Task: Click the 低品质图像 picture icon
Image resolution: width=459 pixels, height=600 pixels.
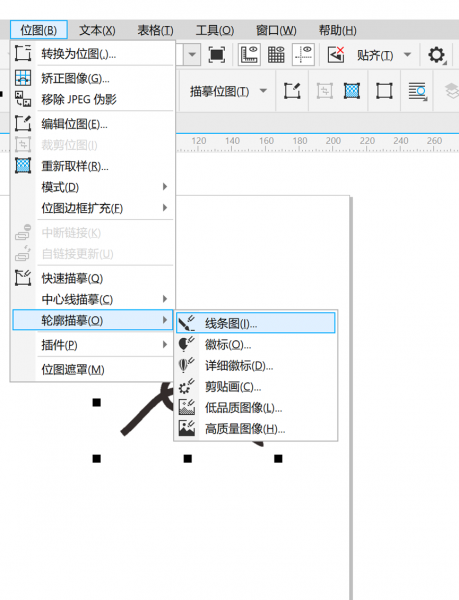Action: click(186, 407)
